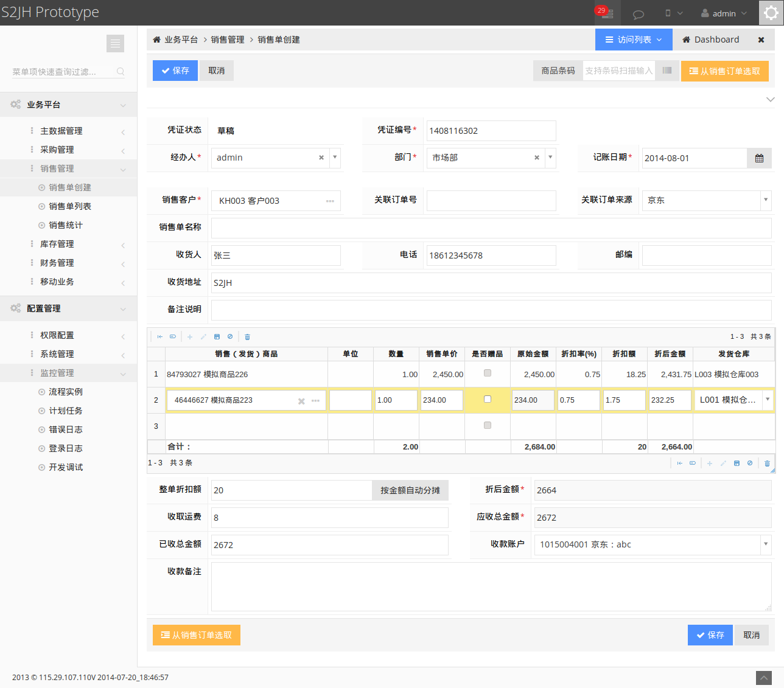
Task: Click bottom orange 从销售订单选取 button
Action: tap(197, 635)
